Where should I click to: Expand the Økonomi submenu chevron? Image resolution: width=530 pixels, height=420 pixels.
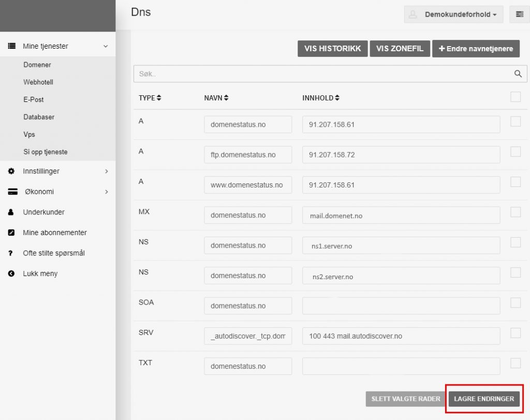[x=107, y=192]
